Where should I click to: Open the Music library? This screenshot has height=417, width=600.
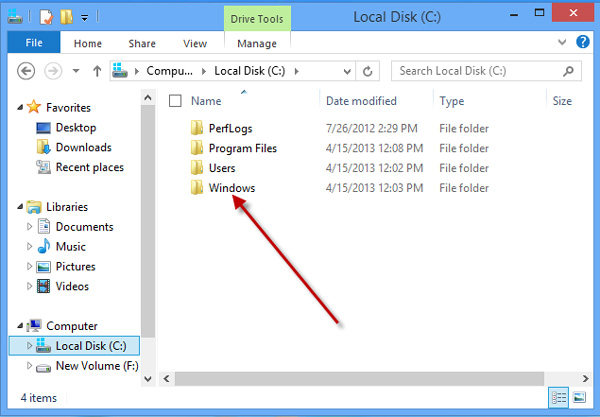pyautogui.click(x=70, y=247)
